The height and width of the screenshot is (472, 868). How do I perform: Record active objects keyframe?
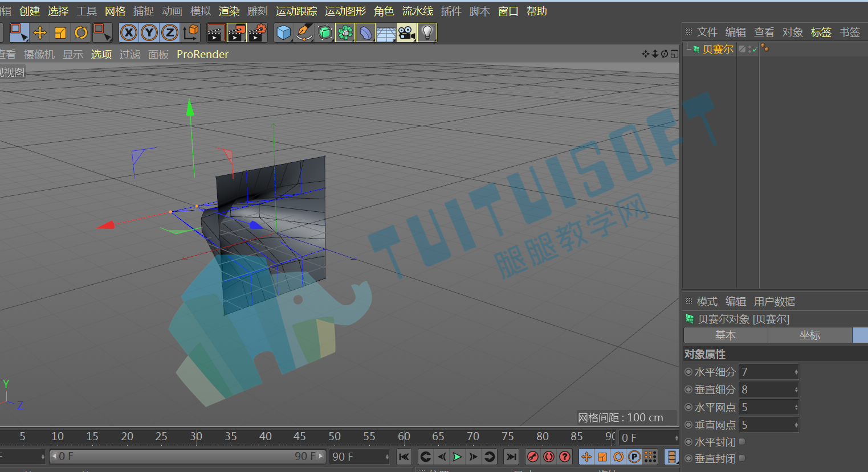coord(532,457)
